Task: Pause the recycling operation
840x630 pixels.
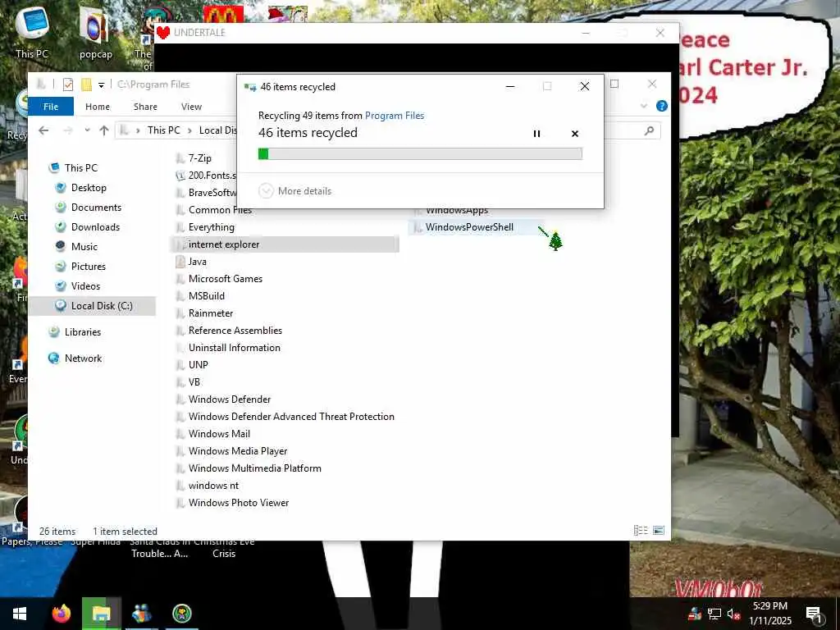Action: pos(536,134)
